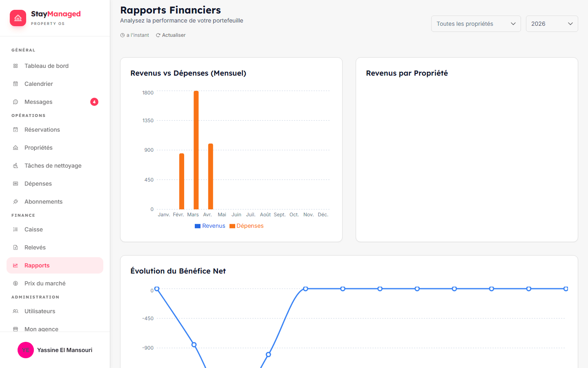Expand the year dropdown chevron arrow
Viewport: 588px width, 368px height.
(570, 24)
